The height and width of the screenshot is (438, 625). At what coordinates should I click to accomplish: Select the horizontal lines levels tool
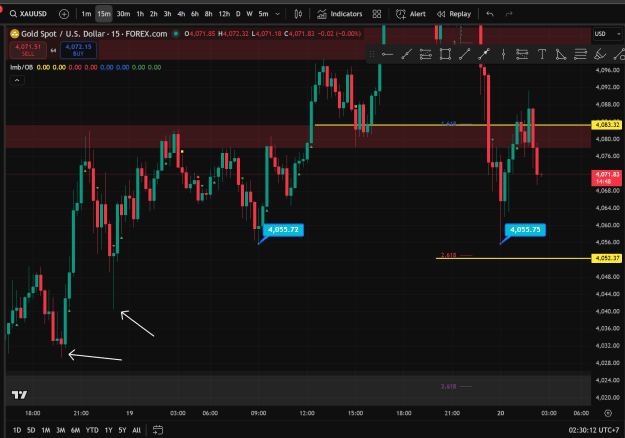pos(580,54)
